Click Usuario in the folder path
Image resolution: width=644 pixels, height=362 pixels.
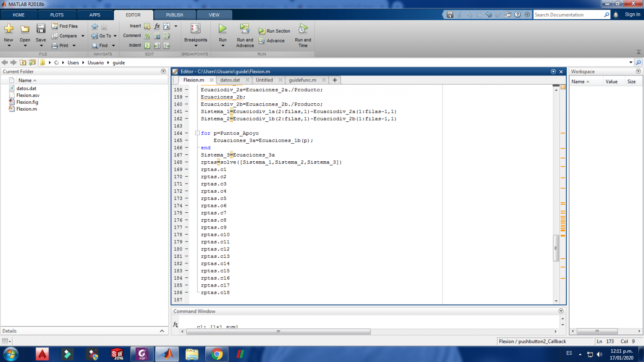point(96,63)
